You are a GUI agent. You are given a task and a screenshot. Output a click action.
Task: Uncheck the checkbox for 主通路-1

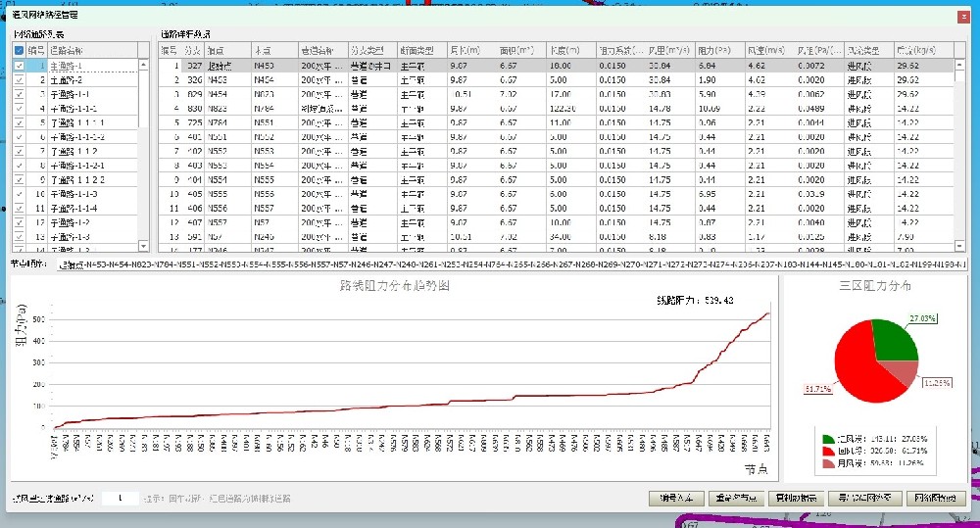tap(20, 66)
